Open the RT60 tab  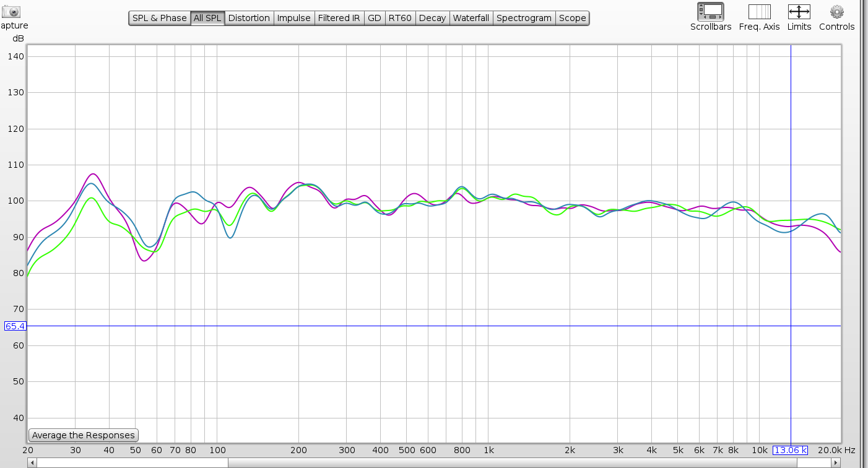(x=400, y=18)
